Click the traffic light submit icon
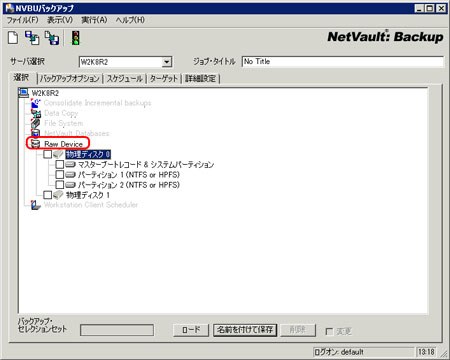 point(76,37)
